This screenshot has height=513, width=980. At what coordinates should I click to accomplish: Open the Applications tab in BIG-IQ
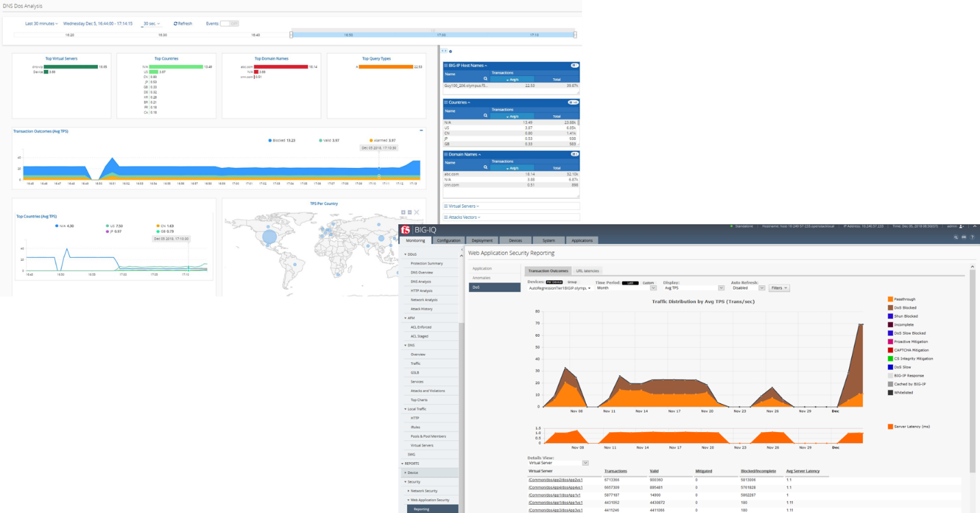click(583, 240)
